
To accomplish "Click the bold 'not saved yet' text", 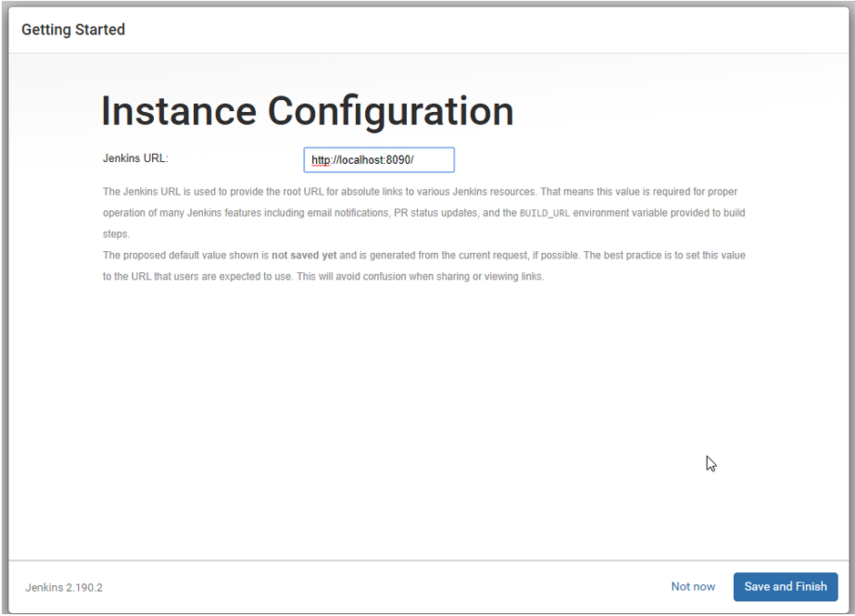I will coord(304,255).
